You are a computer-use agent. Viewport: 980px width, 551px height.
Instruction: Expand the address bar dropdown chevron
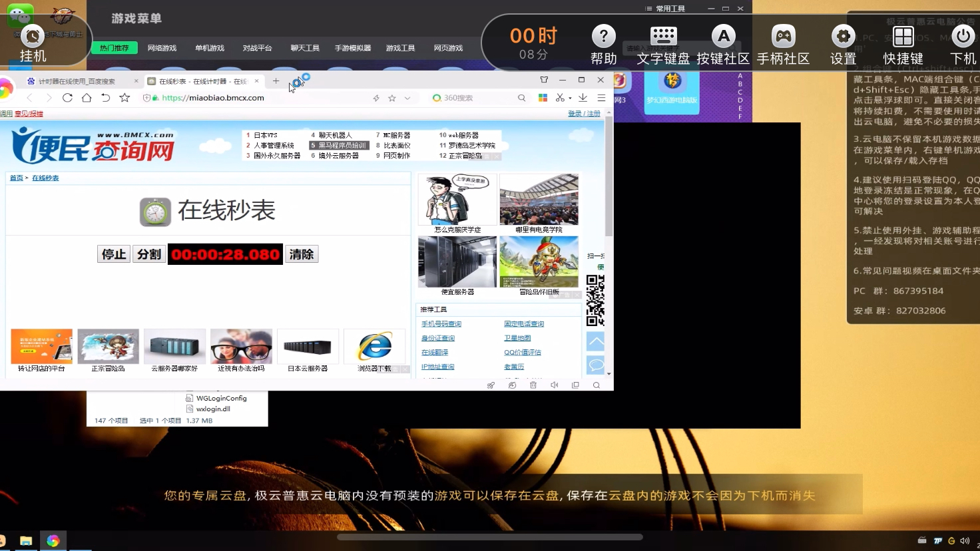(407, 98)
